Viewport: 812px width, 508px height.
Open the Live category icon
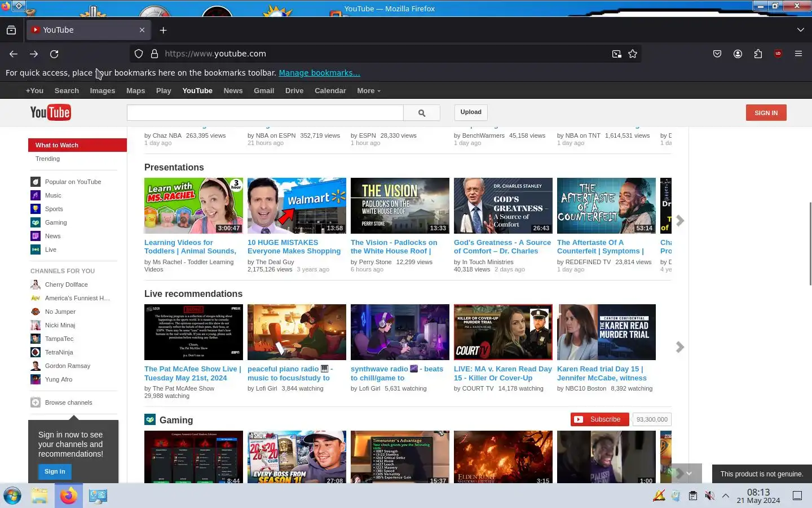point(36,249)
